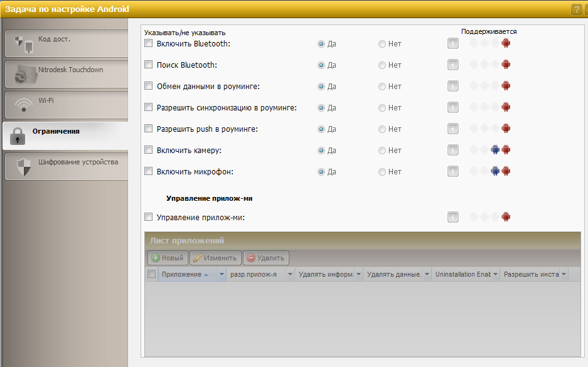
Task: Choose Нет for Включить камеру
Action: (x=382, y=151)
